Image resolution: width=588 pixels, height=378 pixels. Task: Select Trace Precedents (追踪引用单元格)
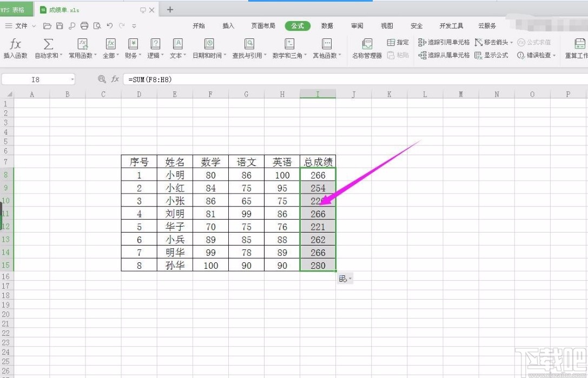(443, 42)
